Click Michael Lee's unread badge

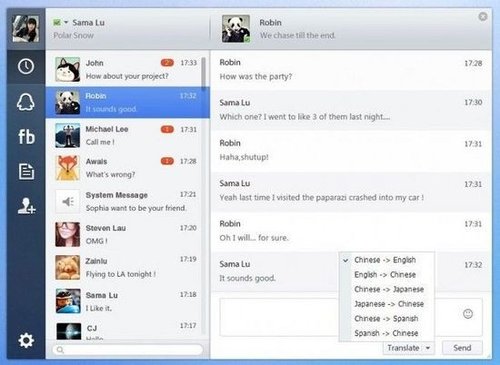tap(167, 129)
